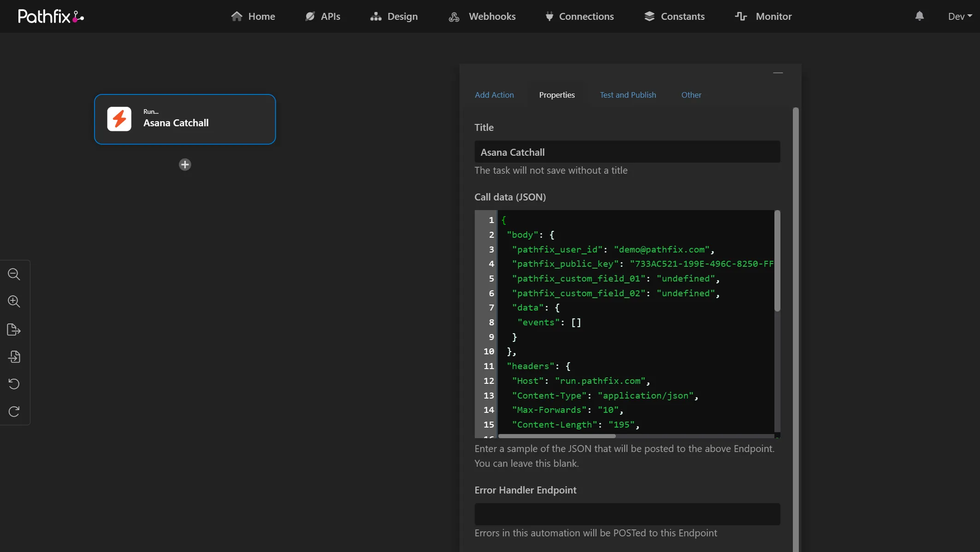Click the Pathfix logo

(x=51, y=17)
